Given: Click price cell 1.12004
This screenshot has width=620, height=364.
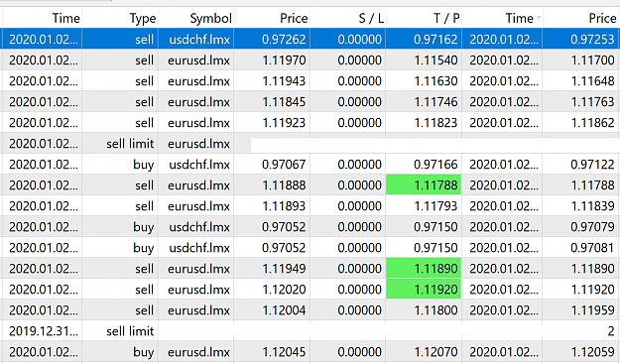Looking at the screenshot, I should click(284, 310).
